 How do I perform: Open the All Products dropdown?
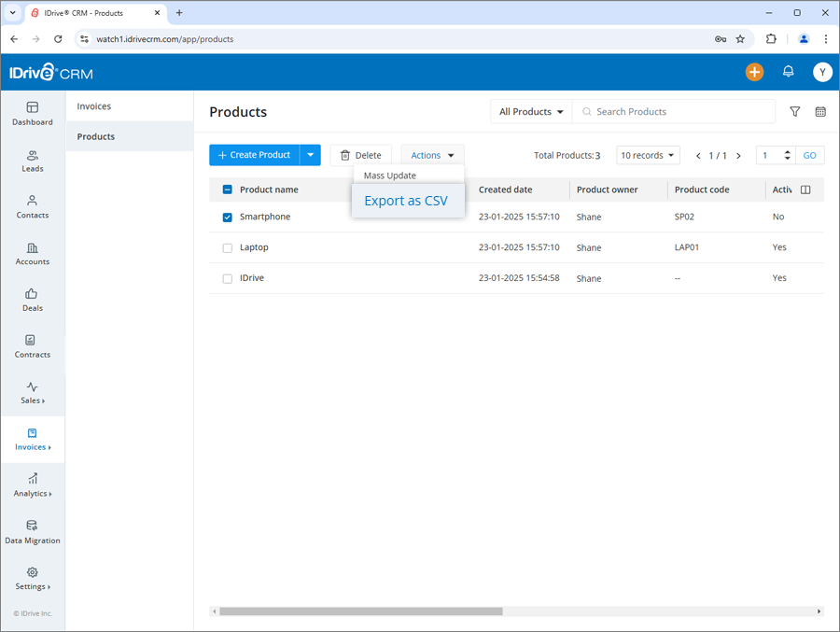(530, 111)
